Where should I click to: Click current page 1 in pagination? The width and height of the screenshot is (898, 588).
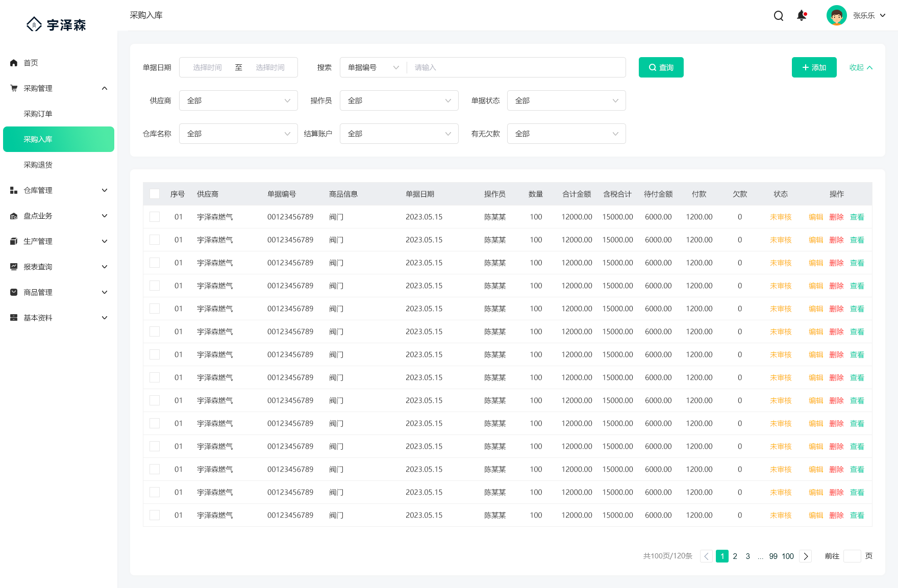(722, 556)
